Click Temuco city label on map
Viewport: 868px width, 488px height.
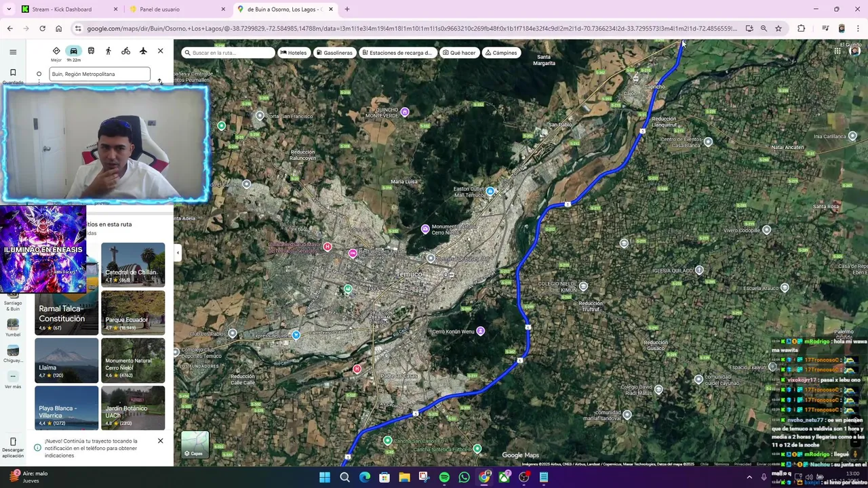click(409, 274)
